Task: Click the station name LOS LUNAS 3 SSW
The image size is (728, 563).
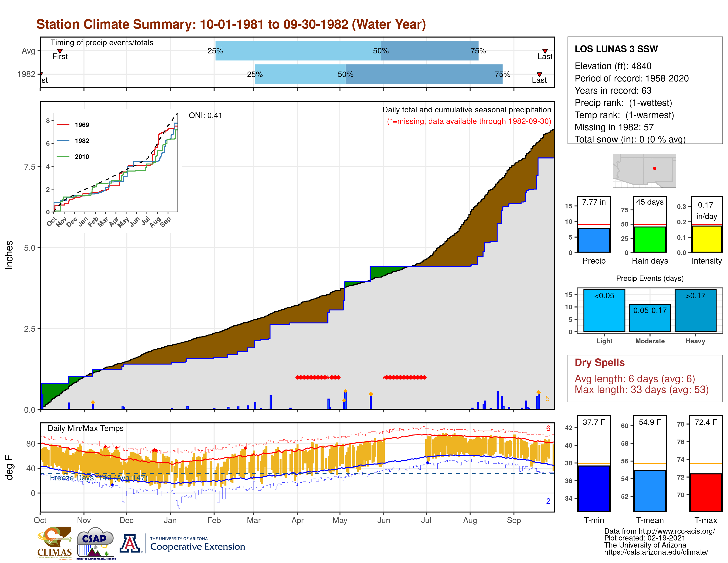Action: tap(616, 49)
